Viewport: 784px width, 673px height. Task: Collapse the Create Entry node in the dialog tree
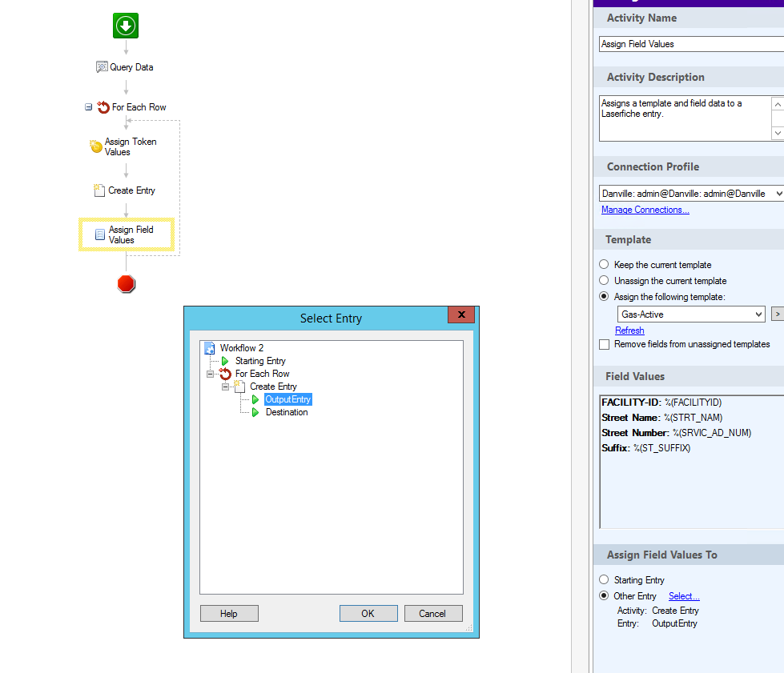226,387
